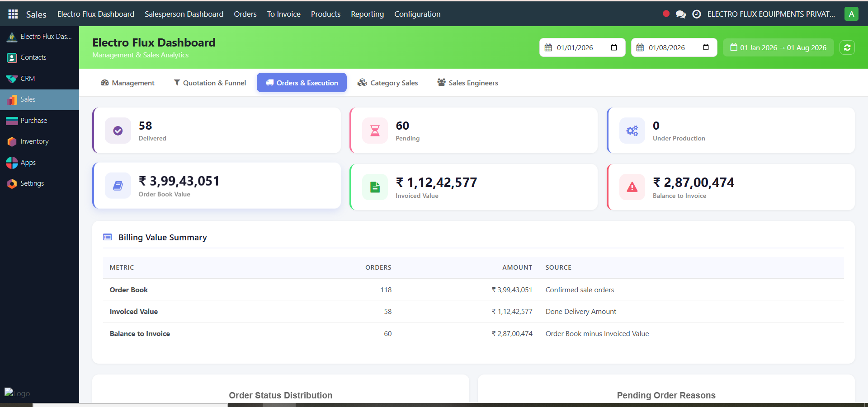Open the Salesperson Dashboard menu
This screenshot has width=868, height=407.
tap(184, 14)
